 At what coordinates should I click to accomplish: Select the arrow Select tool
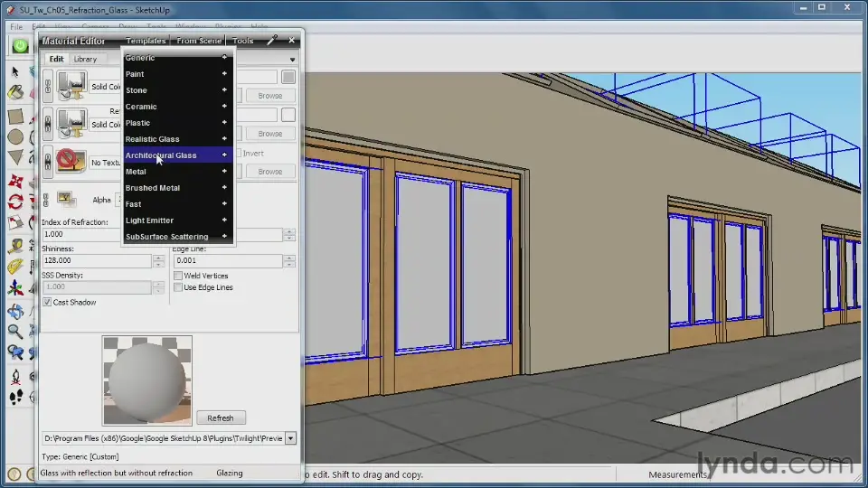click(x=15, y=71)
